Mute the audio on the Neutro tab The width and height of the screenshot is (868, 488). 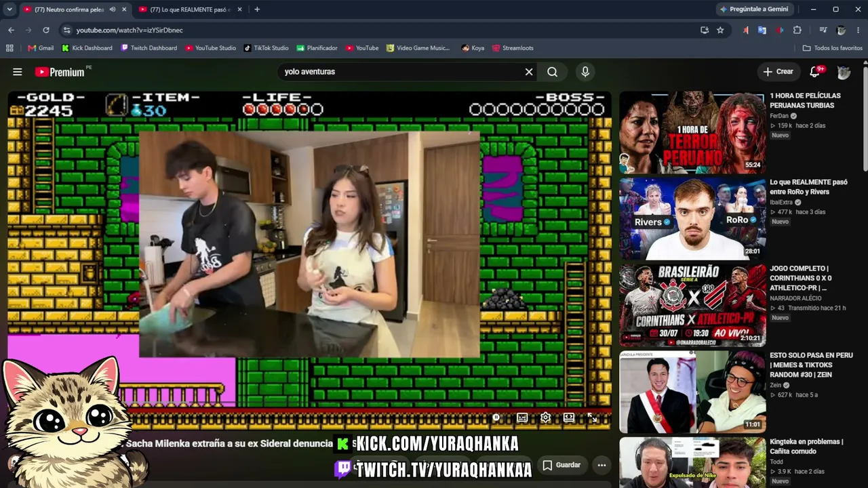tap(113, 9)
